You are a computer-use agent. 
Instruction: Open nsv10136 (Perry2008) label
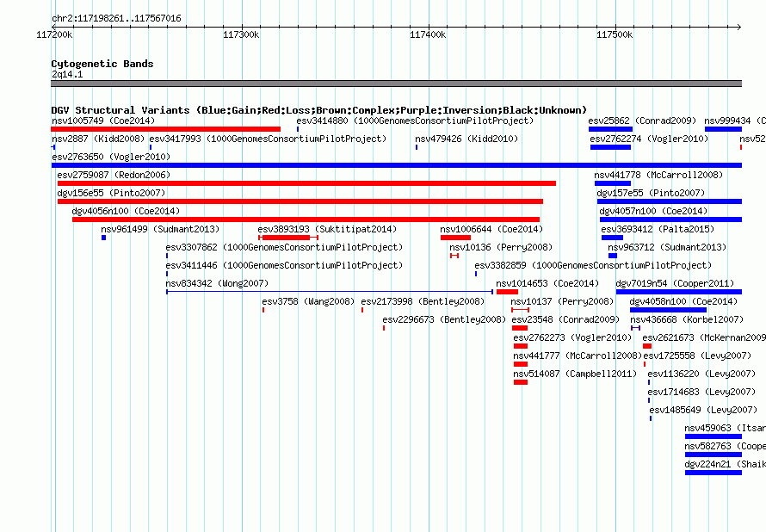[501, 247]
